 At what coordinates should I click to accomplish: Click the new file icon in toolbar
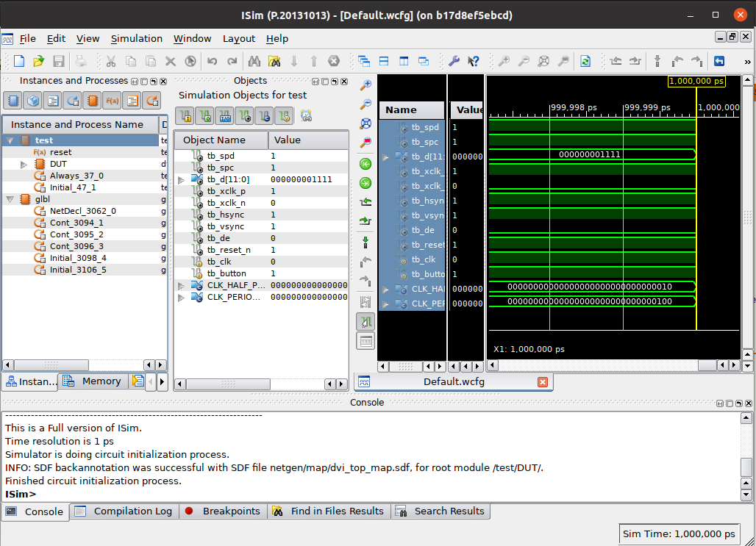tap(19, 61)
